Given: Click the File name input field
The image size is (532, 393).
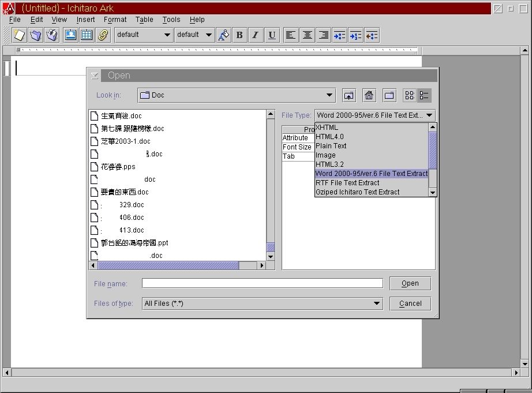Looking at the screenshot, I should click(263, 283).
